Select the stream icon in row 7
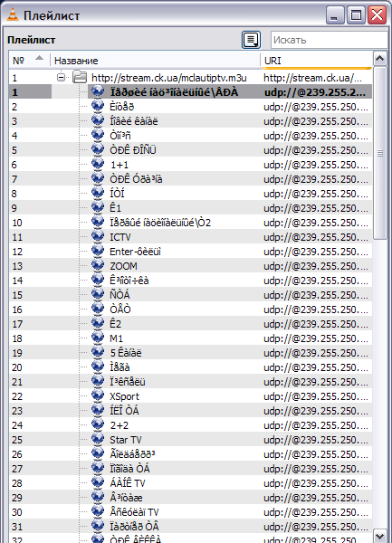The width and height of the screenshot is (392, 543). (x=98, y=178)
